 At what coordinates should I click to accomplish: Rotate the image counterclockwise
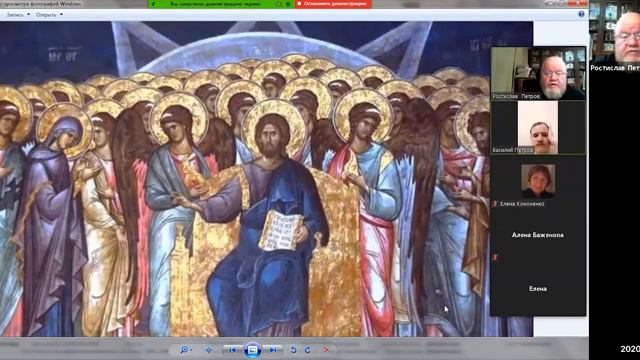(293, 350)
